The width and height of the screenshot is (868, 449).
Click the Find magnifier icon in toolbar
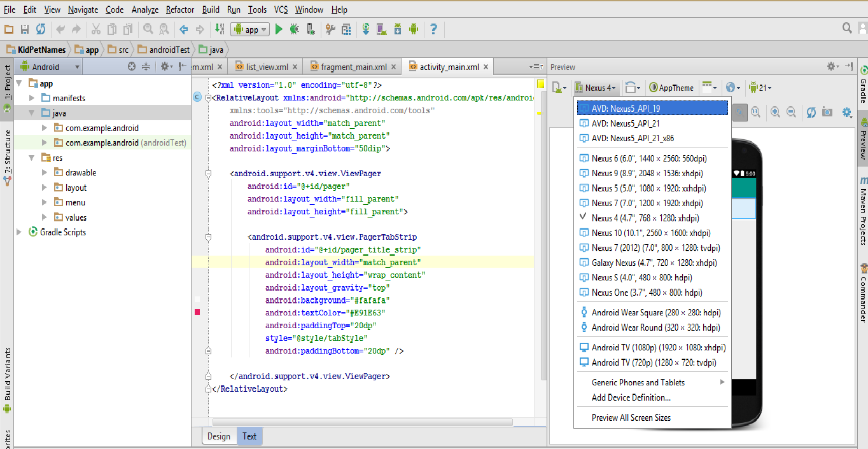click(x=148, y=29)
